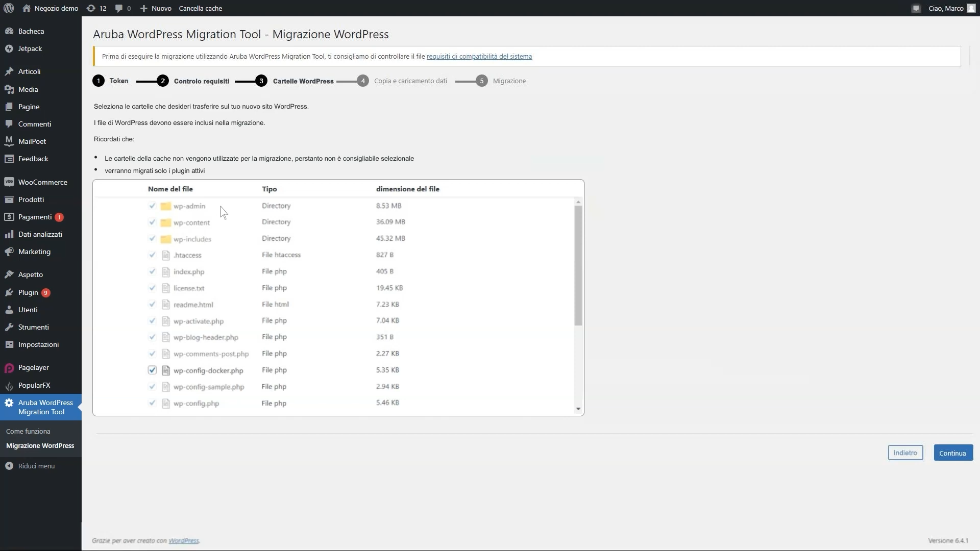Click the Prodotti icon in sidebar

[x=9, y=199]
